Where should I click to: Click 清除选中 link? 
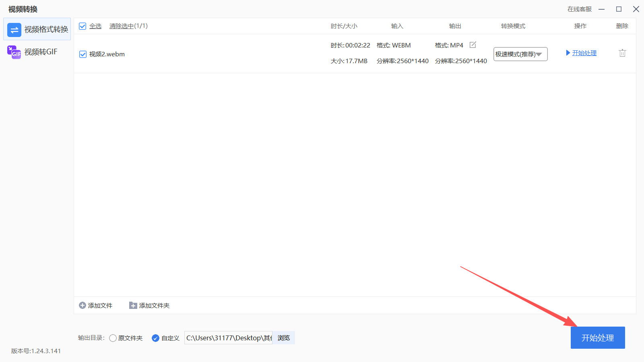click(x=121, y=26)
